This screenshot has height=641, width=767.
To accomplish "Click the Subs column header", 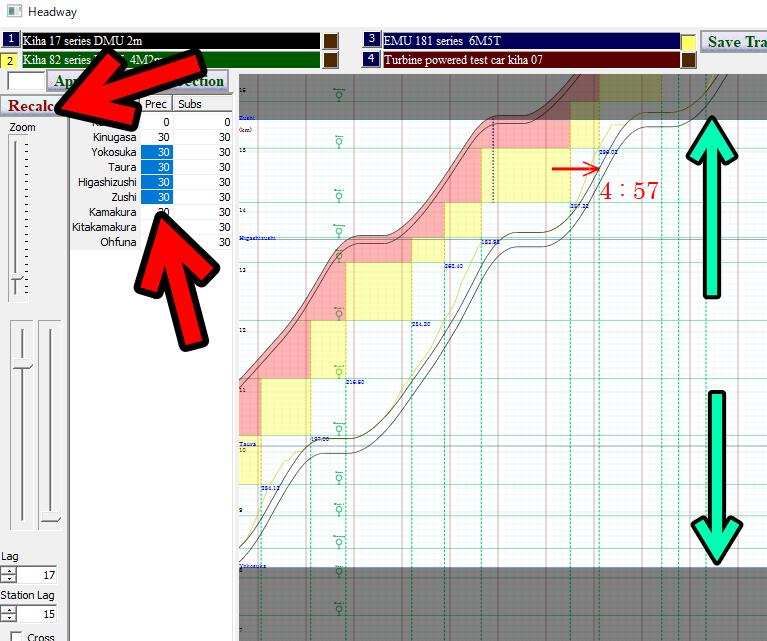I will [190, 104].
